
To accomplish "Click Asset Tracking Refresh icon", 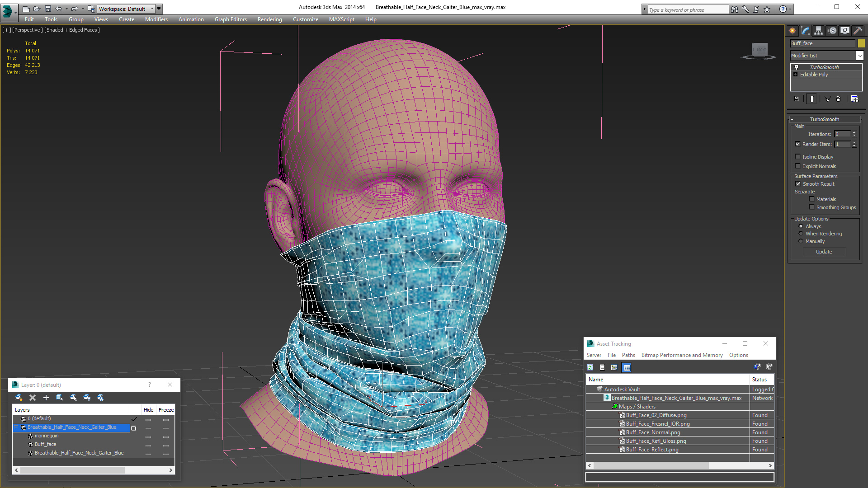I will click(x=590, y=367).
